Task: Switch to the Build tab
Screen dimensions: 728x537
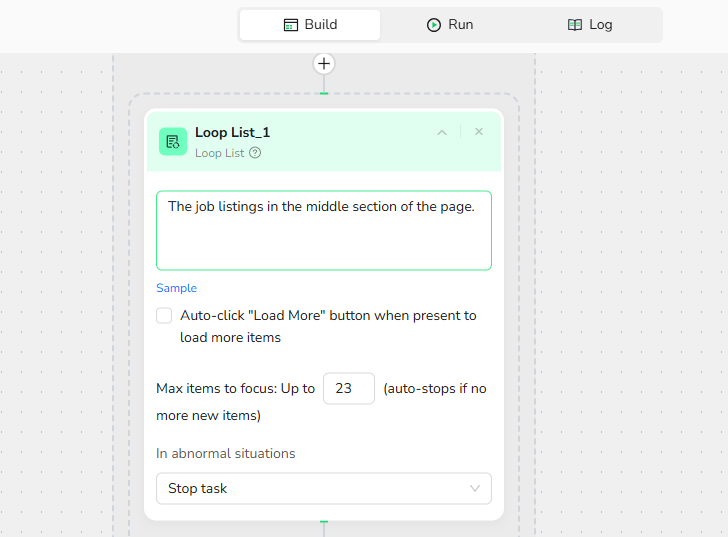Action: [x=310, y=25]
